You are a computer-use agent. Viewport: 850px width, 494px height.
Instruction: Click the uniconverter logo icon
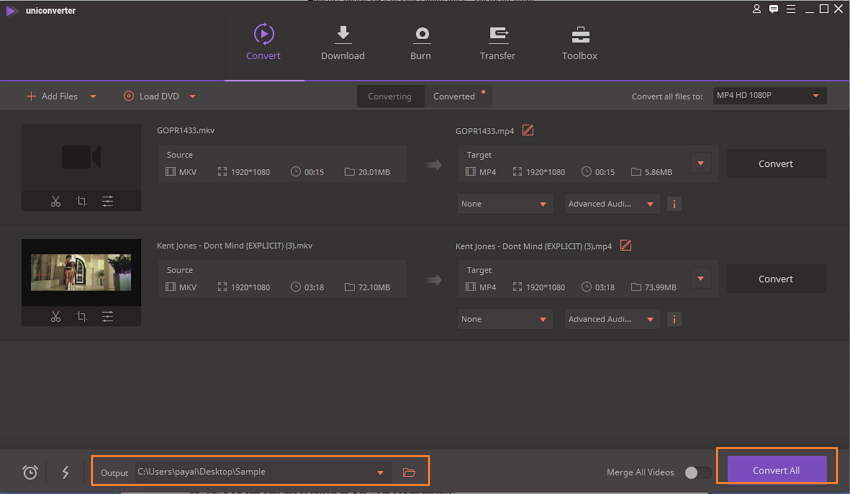11,10
